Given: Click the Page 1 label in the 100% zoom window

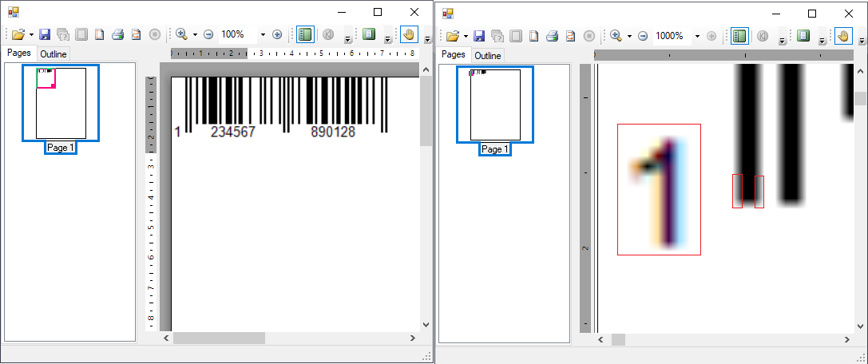Looking at the screenshot, I should [61, 148].
